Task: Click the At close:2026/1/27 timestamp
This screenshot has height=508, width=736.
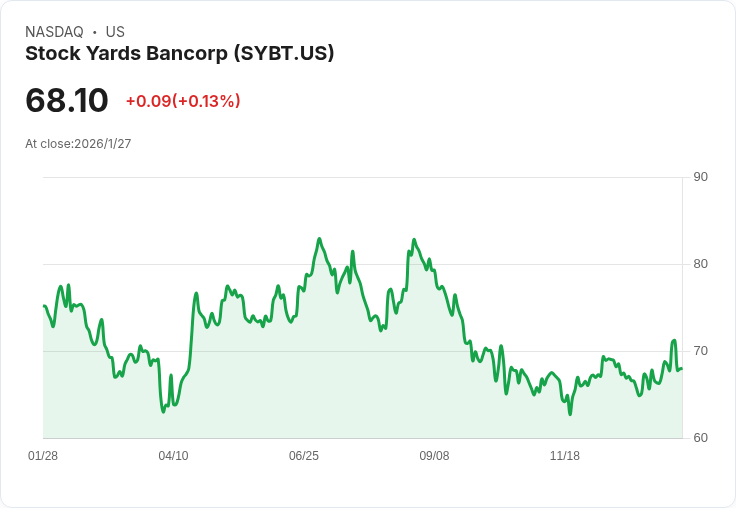Action: pos(78,144)
